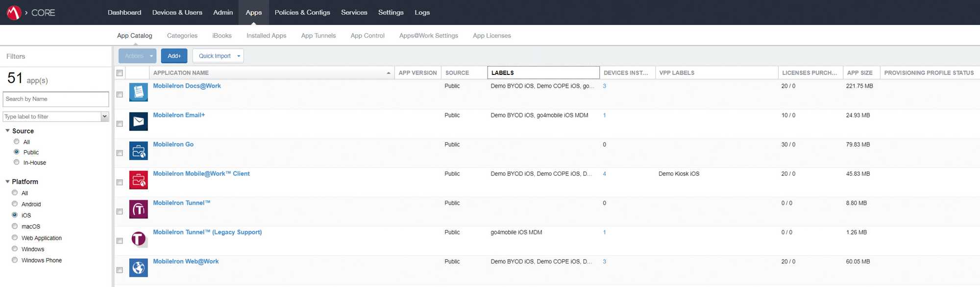Switch to the iBooks tab
Screen dimensions: 980x287
222,36
